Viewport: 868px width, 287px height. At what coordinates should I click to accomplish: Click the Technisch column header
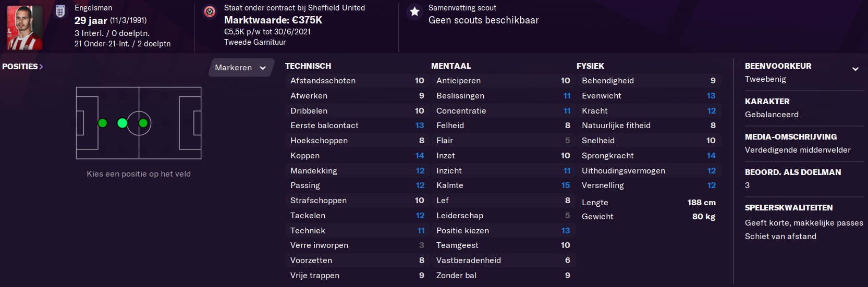pos(308,66)
